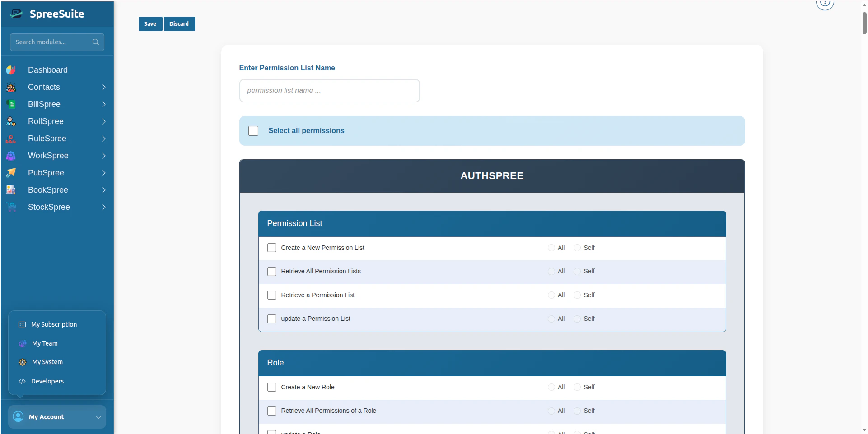Tick the Retrieve All Permission Lists checkbox
868x434 pixels.
(x=272, y=272)
